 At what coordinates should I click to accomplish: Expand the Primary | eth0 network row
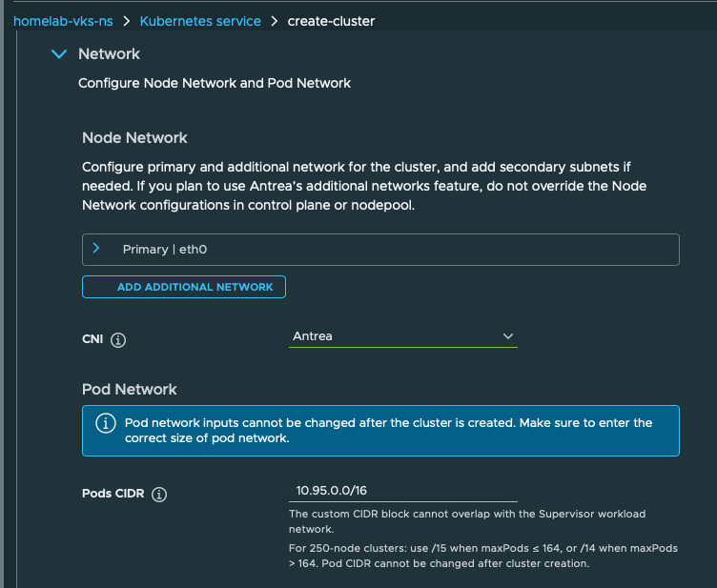[x=380, y=250]
